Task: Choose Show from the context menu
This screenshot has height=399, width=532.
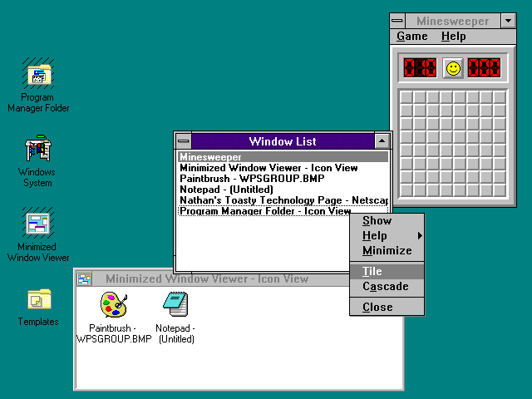Action: tap(387, 220)
